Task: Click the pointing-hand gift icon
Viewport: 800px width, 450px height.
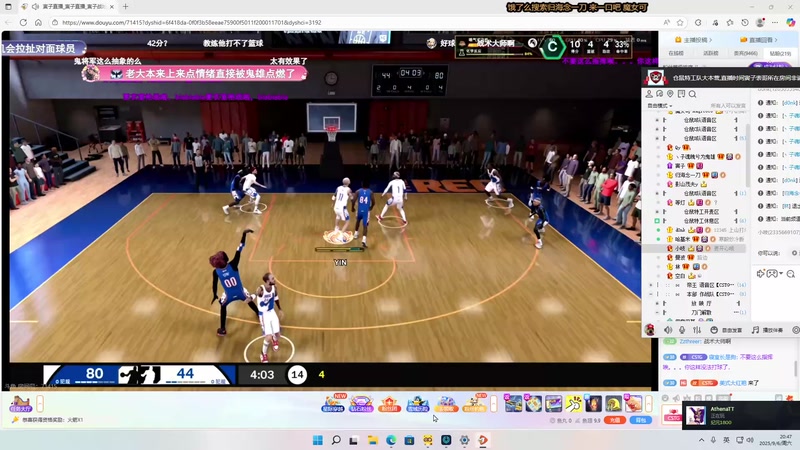Action: click(573, 404)
